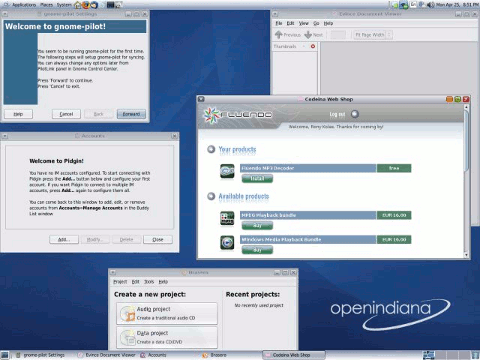Click the workspace switcher in bottom panel
480x360 pixels.
point(446,355)
